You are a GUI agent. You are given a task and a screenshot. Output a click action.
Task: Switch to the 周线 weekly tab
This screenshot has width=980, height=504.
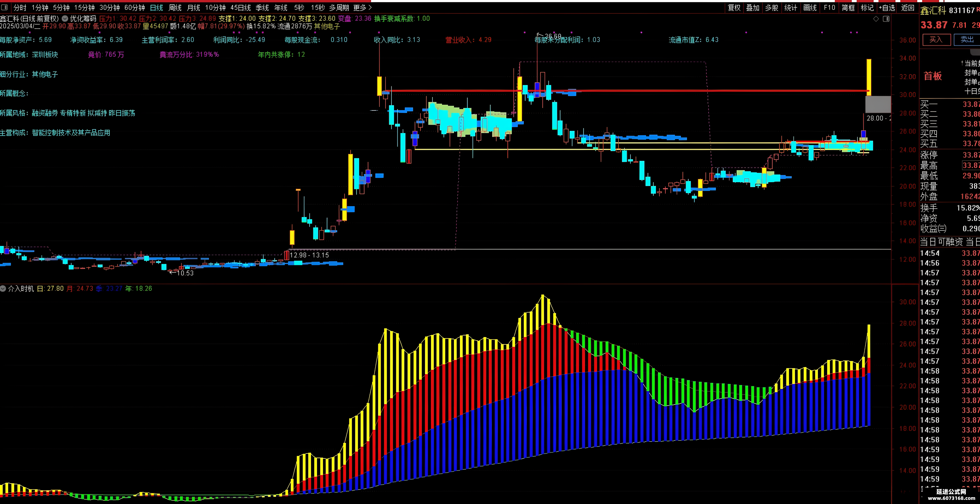[175, 8]
